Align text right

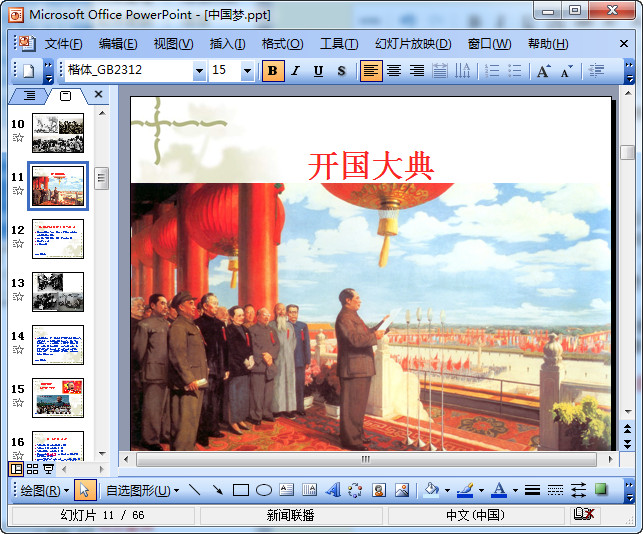coord(417,71)
